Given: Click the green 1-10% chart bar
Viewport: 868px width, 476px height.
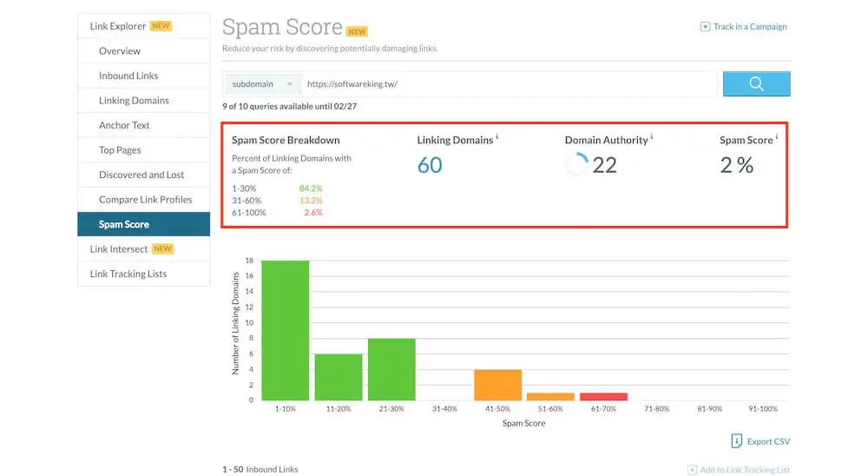Looking at the screenshot, I should (285, 330).
